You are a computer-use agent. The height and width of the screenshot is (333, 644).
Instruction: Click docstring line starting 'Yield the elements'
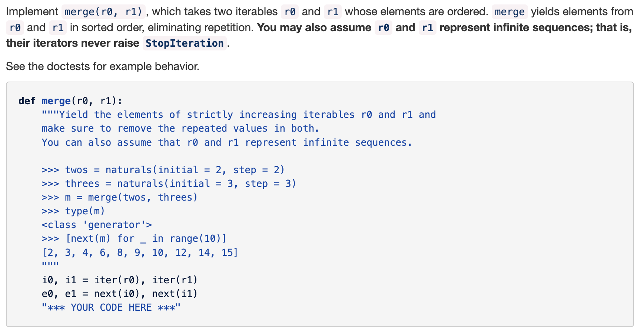239,115
